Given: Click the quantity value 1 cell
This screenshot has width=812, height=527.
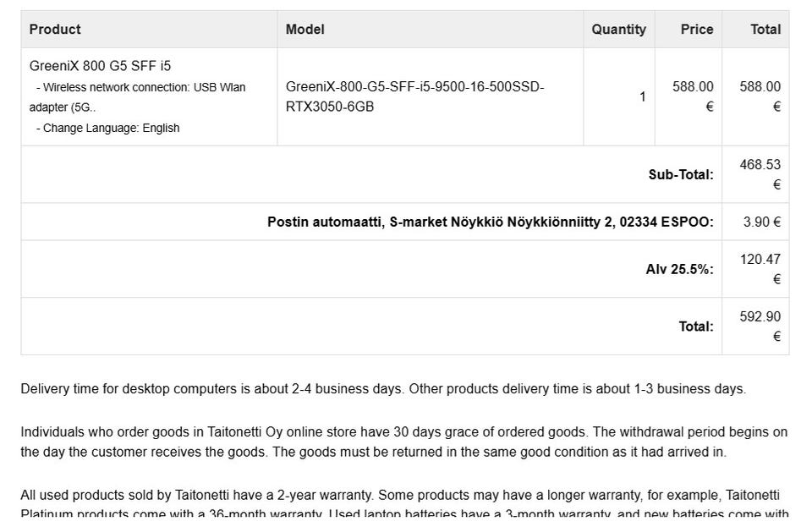Looking at the screenshot, I should coord(642,96).
